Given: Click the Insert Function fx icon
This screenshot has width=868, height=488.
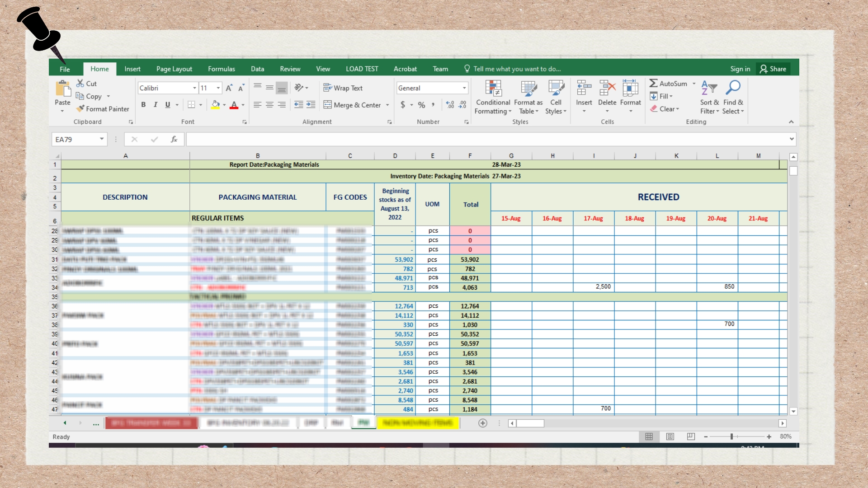Looking at the screenshot, I should click(174, 140).
